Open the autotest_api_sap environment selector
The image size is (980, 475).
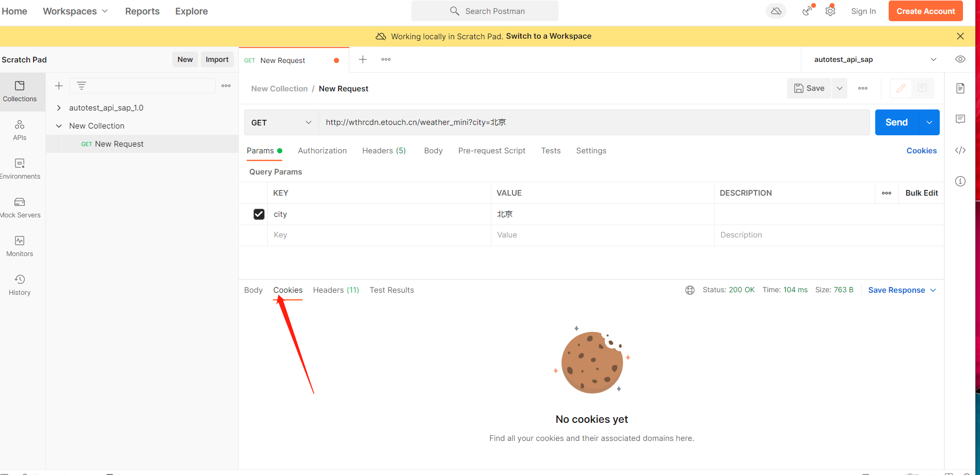pyautogui.click(x=874, y=59)
